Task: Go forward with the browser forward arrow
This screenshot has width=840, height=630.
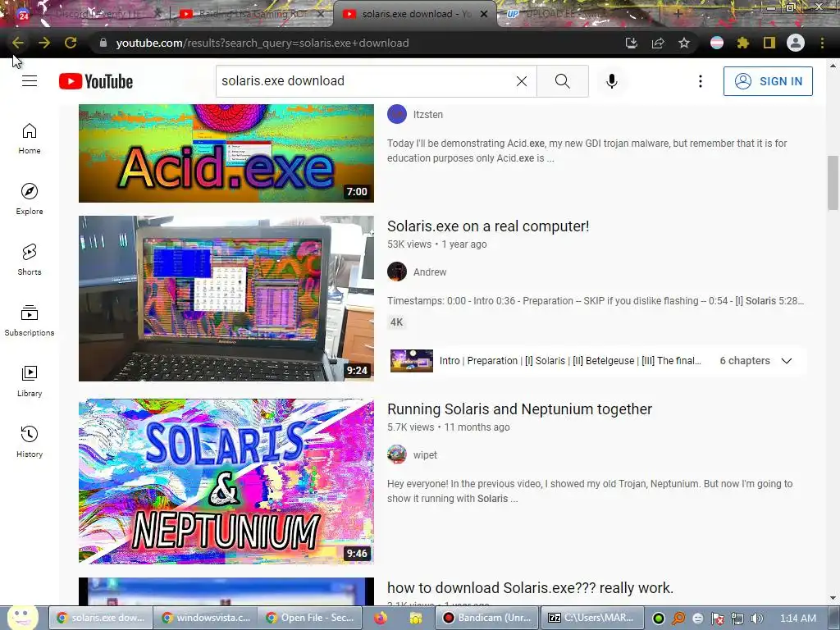Action: click(x=44, y=43)
